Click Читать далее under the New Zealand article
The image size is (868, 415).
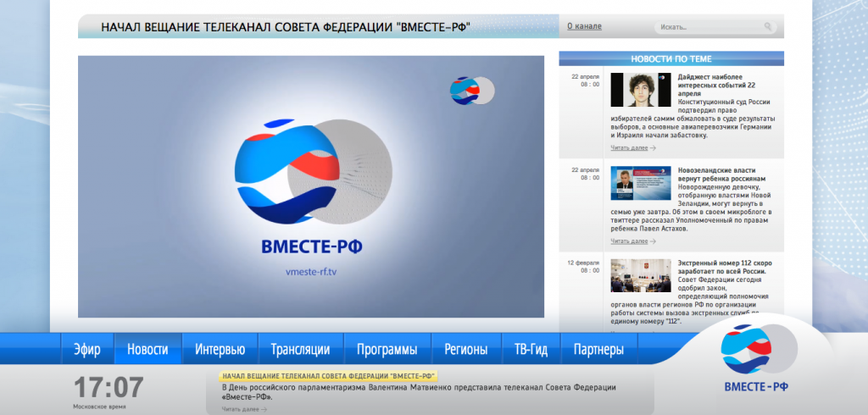(633, 241)
